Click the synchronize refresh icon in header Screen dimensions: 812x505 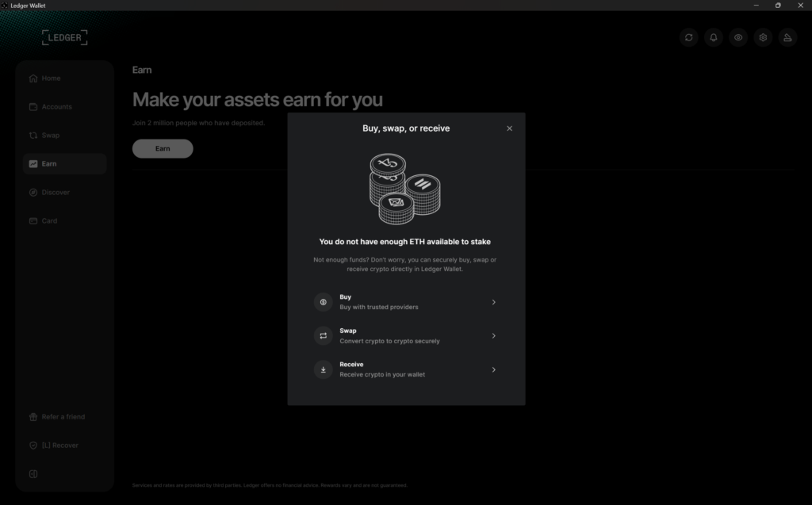689,37
